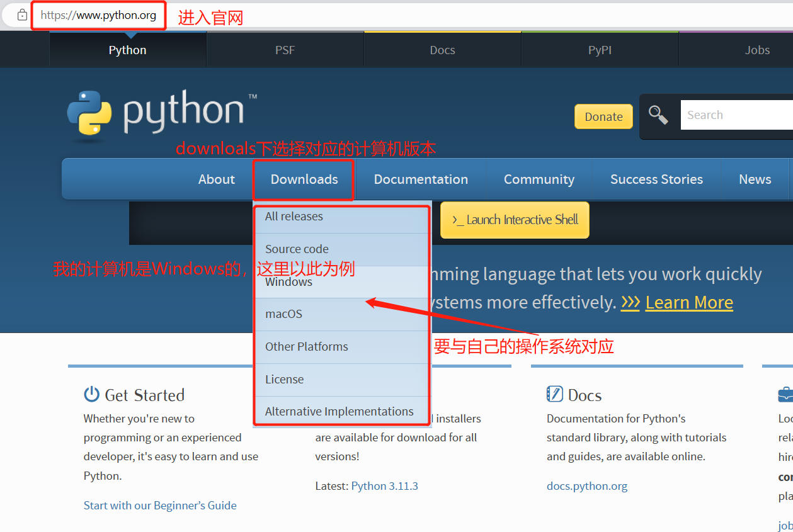Open the About menu
The height and width of the screenshot is (532, 793).
217,179
